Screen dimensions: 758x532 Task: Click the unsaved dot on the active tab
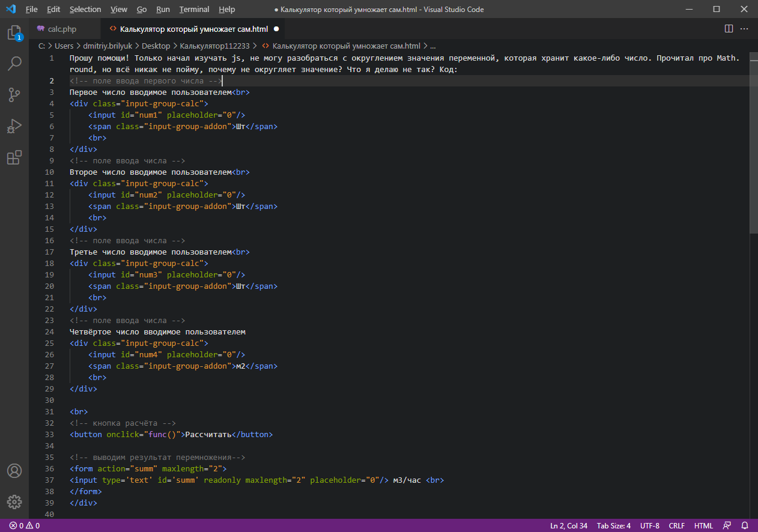coord(276,29)
